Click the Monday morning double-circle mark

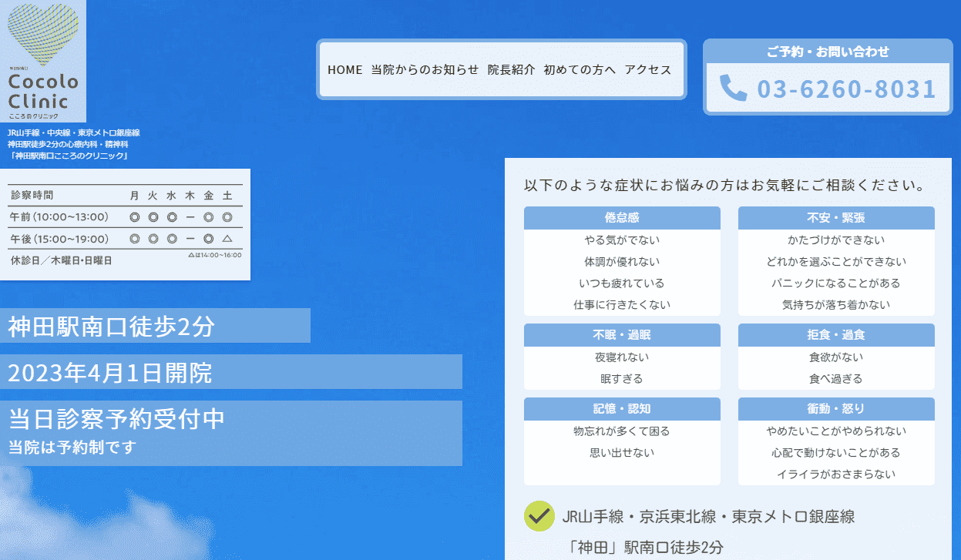pos(134,217)
